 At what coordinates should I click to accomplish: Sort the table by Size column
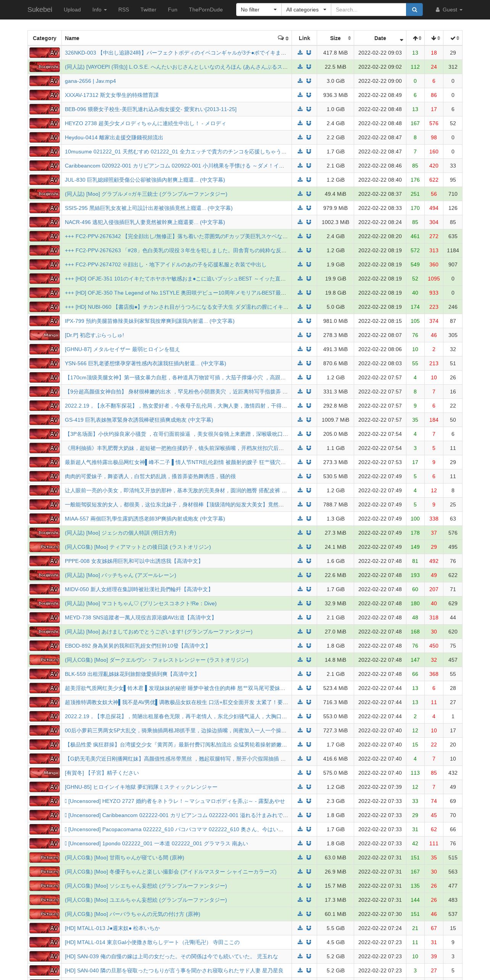coord(335,38)
